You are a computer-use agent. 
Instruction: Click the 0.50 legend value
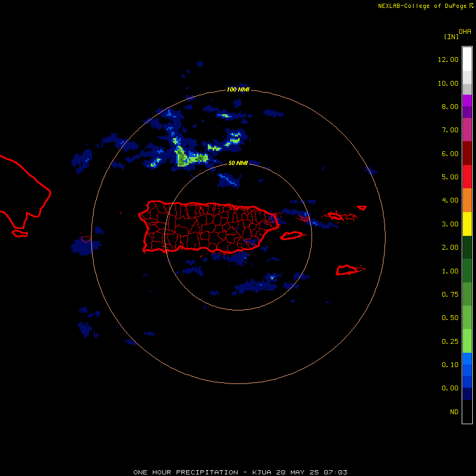(450, 318)
